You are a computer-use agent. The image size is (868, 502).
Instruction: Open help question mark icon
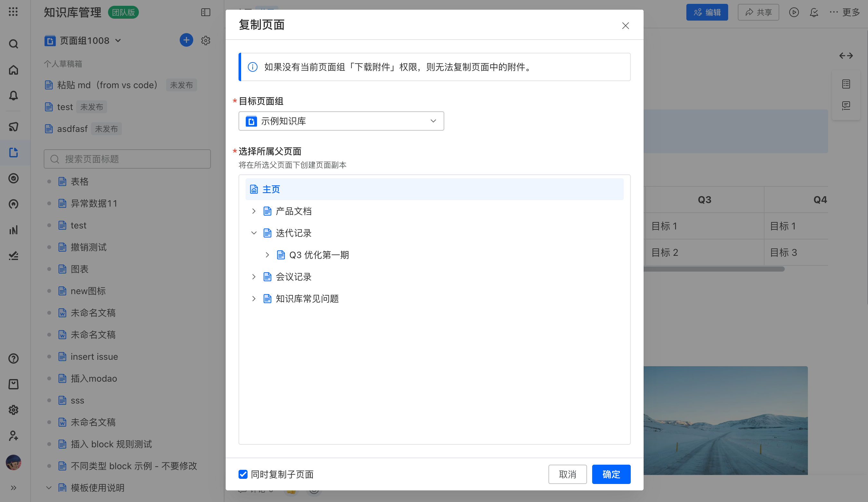click(x=14, y=358)
